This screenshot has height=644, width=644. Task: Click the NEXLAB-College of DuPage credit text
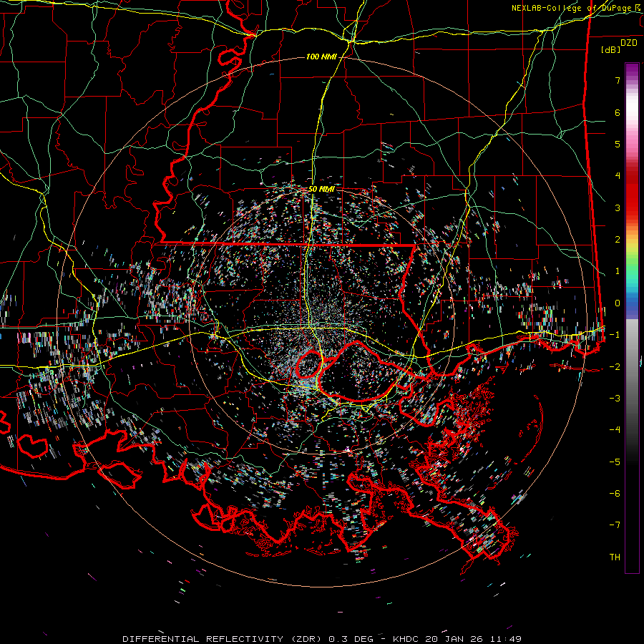tap(577, 8)
